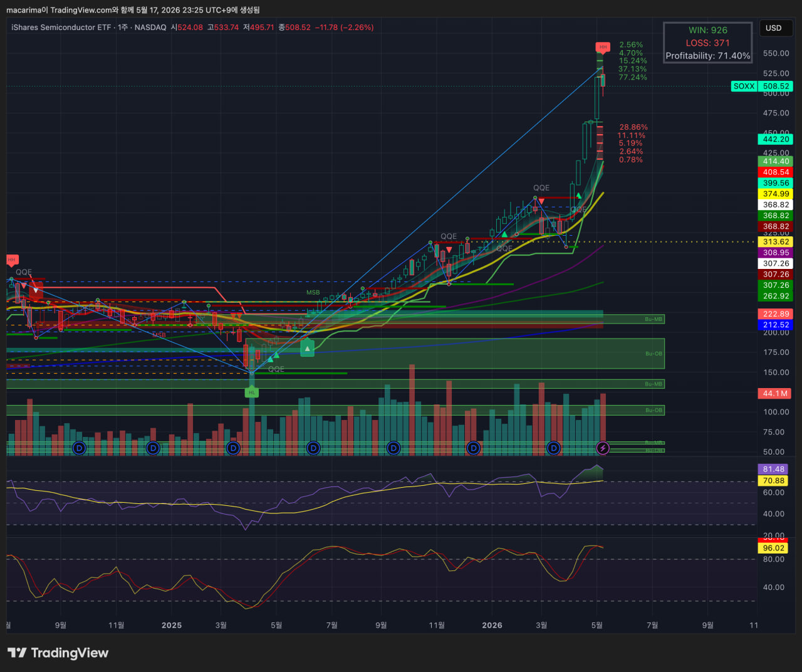Screen dimensions: 802x672
Task: Click the red 0.78% level label
Action: [631, 160]
